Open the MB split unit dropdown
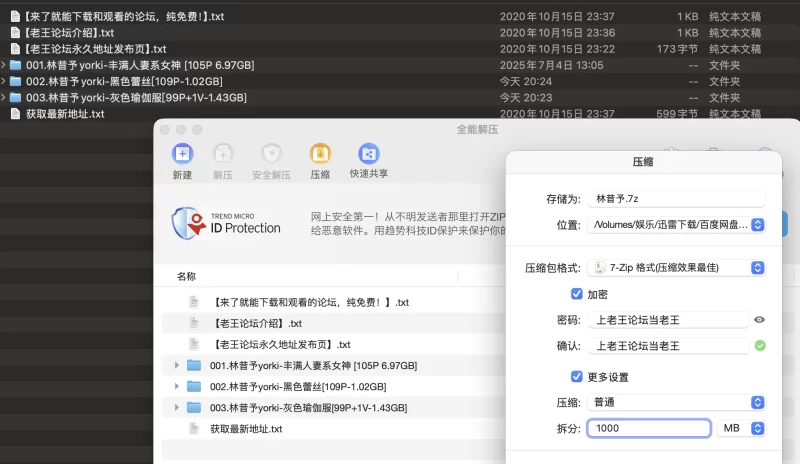800x464 pixels. [742, 428]
